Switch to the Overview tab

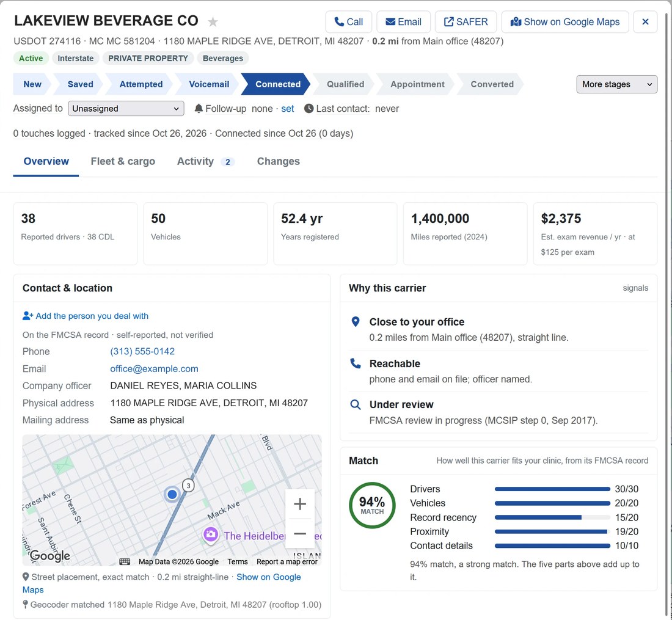pyautogui.click(x=46, y=161)
